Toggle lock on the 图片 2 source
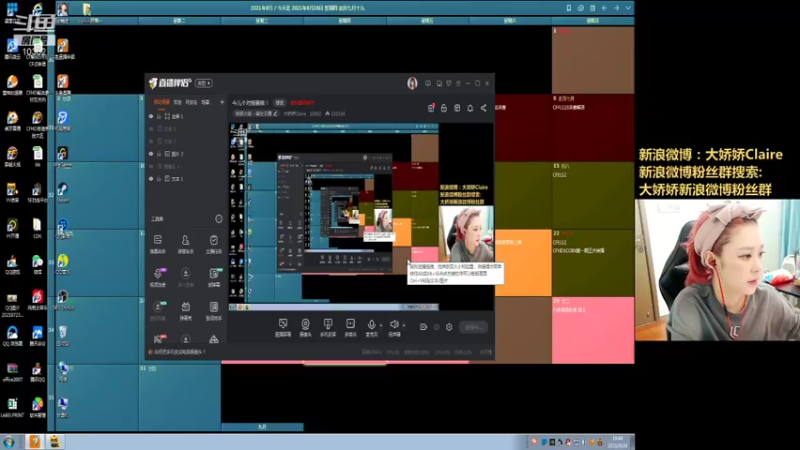The width and height of the screenshot is (800, 450). [x=159, y=154]
